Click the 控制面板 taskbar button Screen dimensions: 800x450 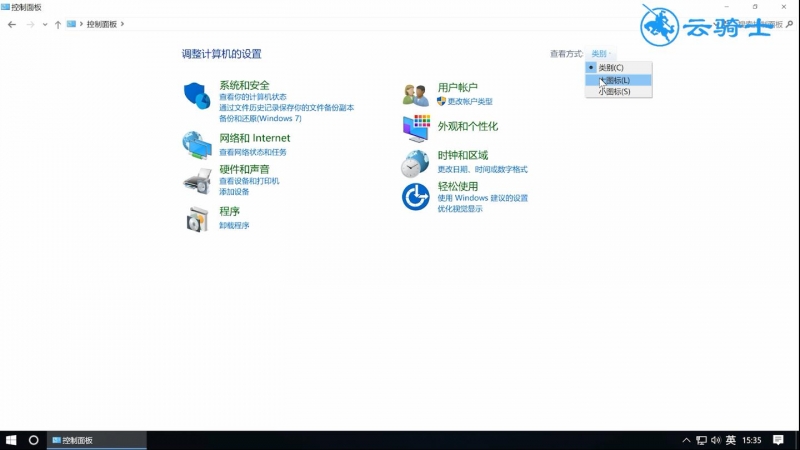[96, 440]
